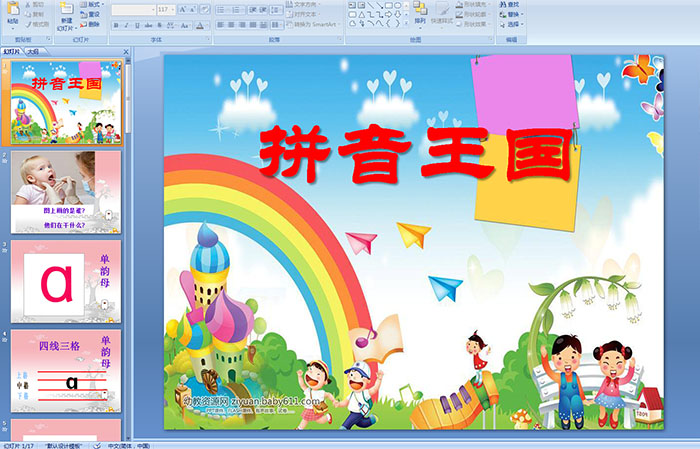
Task: Toggle left text alignment
Action: [221, 25]
